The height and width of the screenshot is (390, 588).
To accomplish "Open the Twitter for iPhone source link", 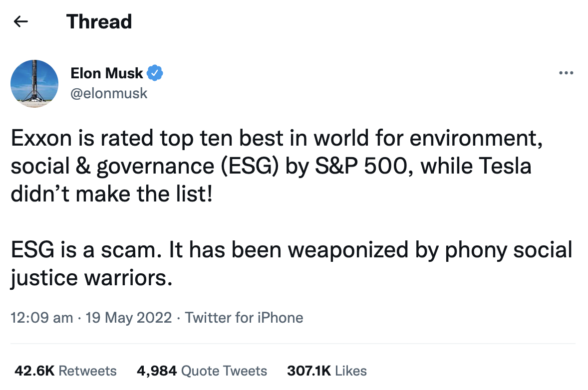I will (x=244, y=318).
